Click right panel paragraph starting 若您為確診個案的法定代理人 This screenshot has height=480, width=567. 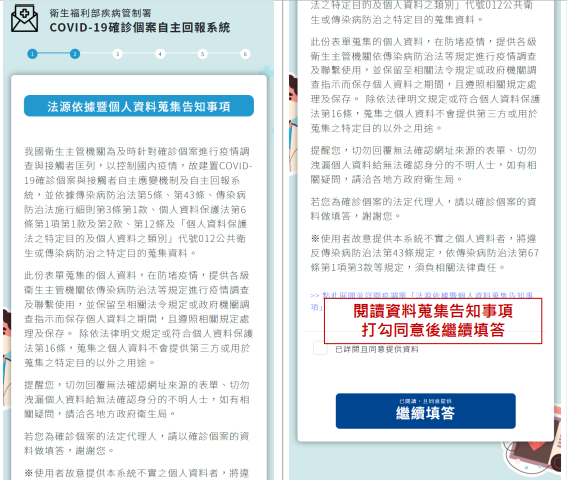coord(423,209)
